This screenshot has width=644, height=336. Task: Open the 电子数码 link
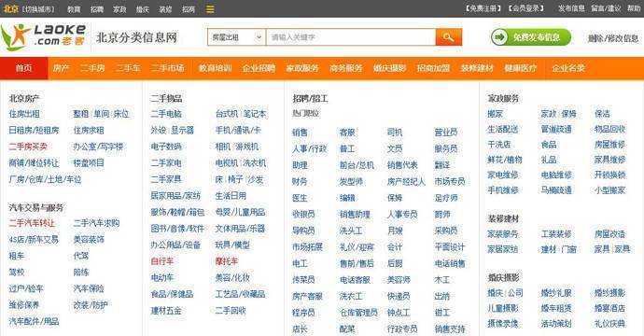[x=166, y=147]
